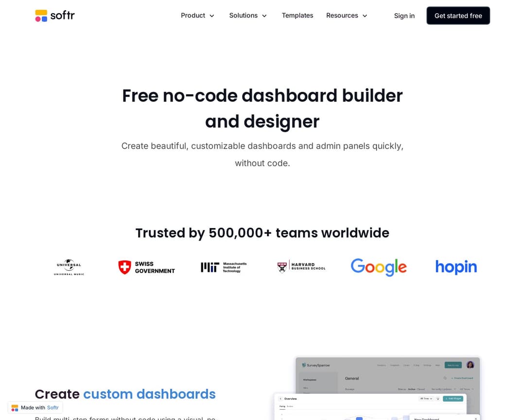Click the Universal Music logo

[x=69, y=267]
